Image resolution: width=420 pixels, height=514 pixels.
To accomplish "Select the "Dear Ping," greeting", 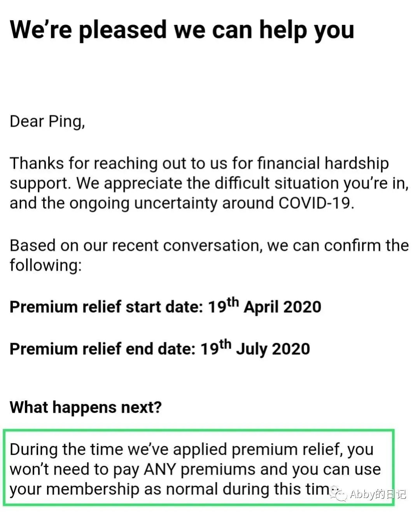I will coord(47,121).
